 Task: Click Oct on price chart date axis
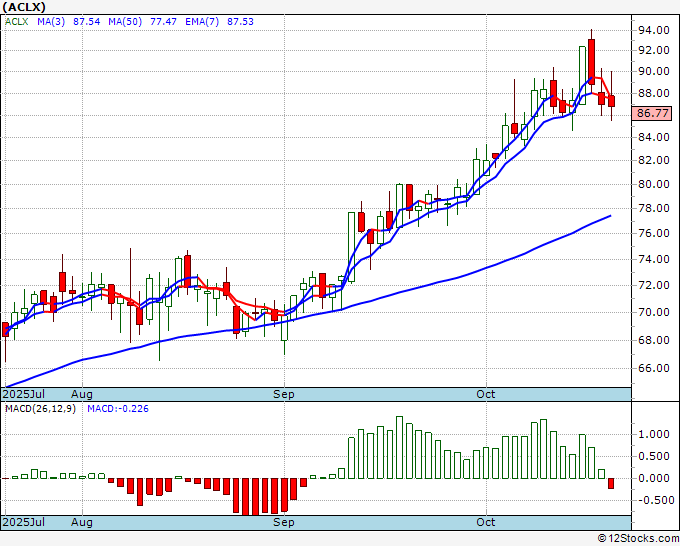click(486, 394)
